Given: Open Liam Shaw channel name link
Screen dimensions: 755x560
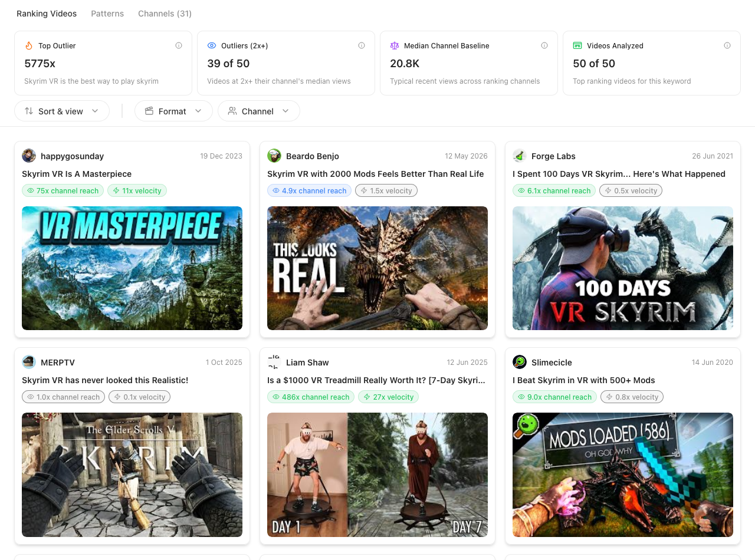Looking at the screenshot, I should click(307, 363).
